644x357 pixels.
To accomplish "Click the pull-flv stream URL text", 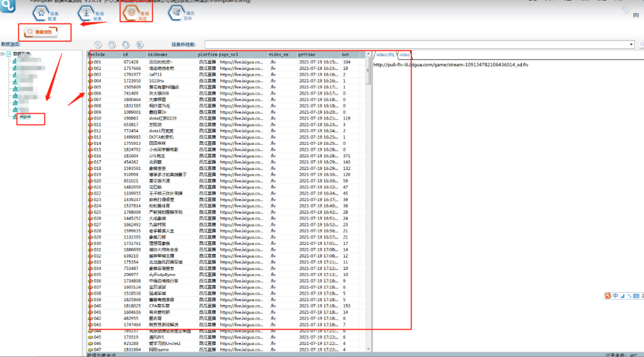I will [x=451, y=65].
